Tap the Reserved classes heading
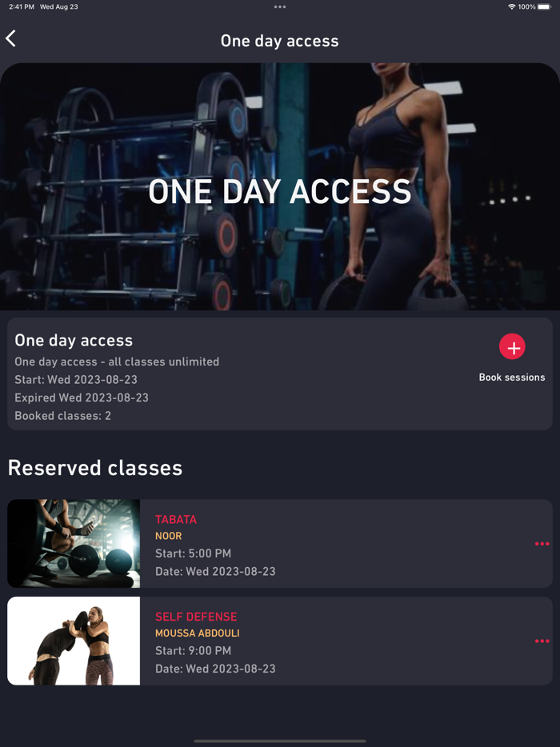Image resolution: width=560 pixels, height=747 pixels. pyautogui.click(x=95, y=468)
